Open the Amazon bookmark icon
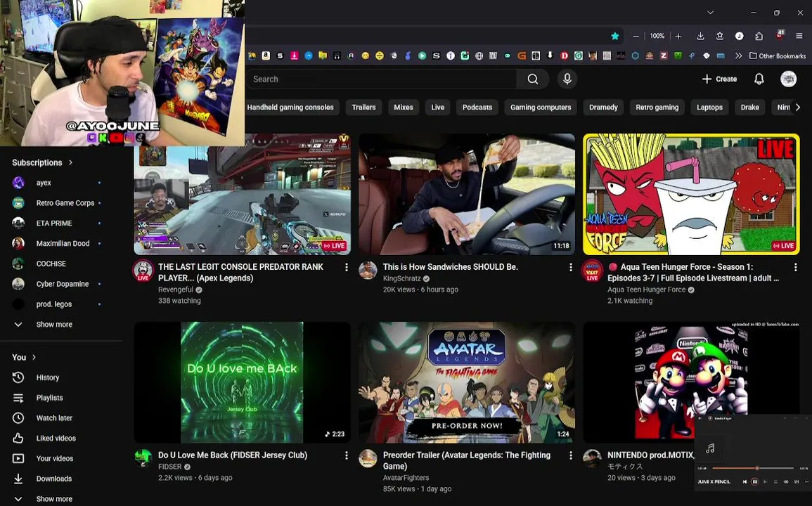Viewport: 812px width, 506px height. [266, 56]
